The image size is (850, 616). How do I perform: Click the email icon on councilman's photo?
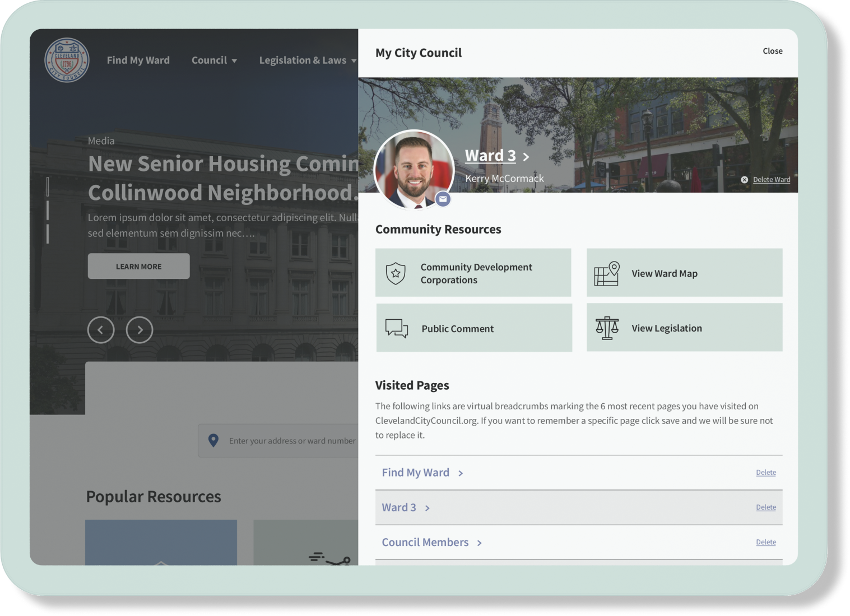point(443,199)
